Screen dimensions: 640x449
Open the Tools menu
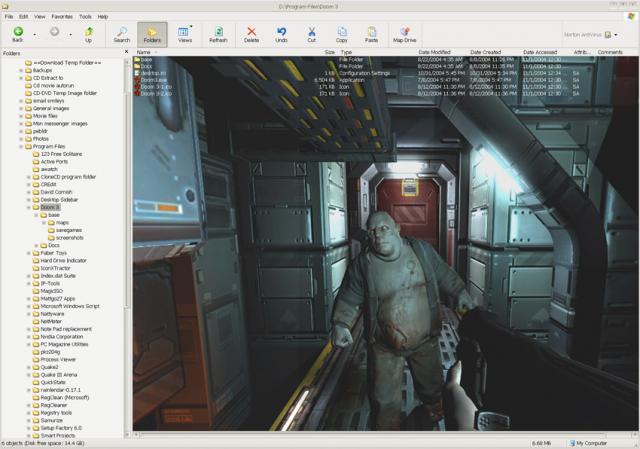[85, 17]
